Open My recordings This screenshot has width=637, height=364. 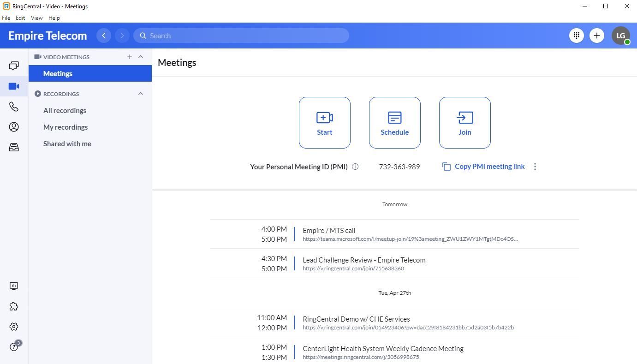click(65, 127)
